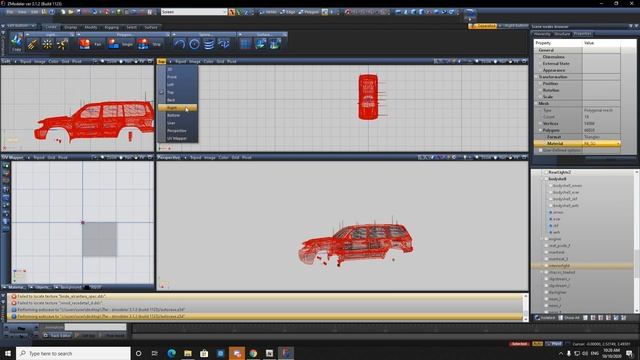Select the polygon Strip tool
Screen dimensions: 640x360
pyautogui.click(x=149, y=44)
